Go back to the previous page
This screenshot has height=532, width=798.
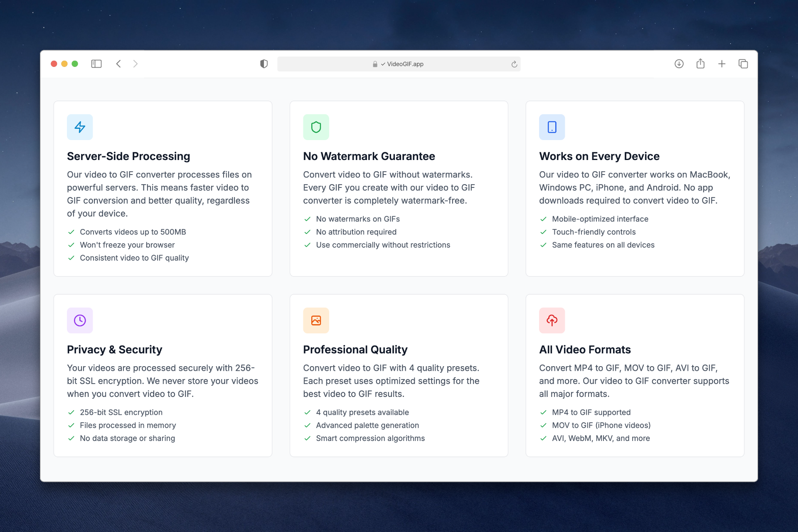tap(118, 64)
